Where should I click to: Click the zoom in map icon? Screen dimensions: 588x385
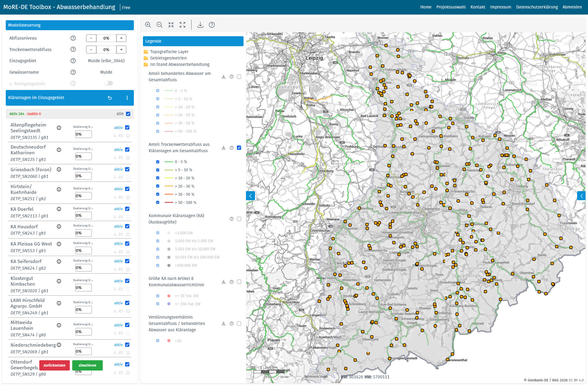pyautogui.click(x=148, y=25)
